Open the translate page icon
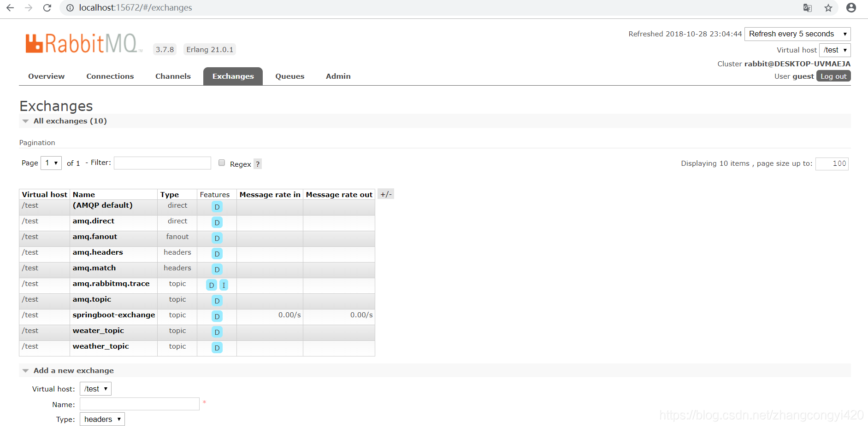This screenshot has height=426, width=868. click(807, 8)
